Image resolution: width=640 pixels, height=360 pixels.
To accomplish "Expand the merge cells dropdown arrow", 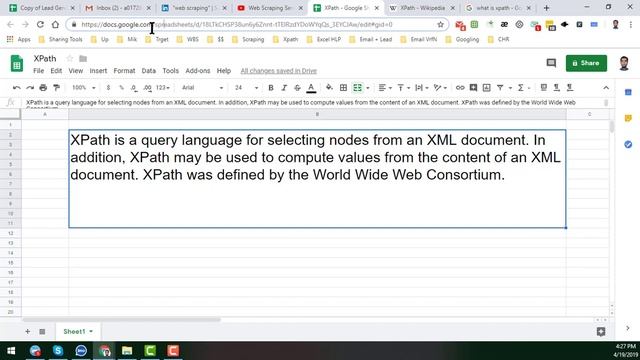I will [x=368, y=88].
